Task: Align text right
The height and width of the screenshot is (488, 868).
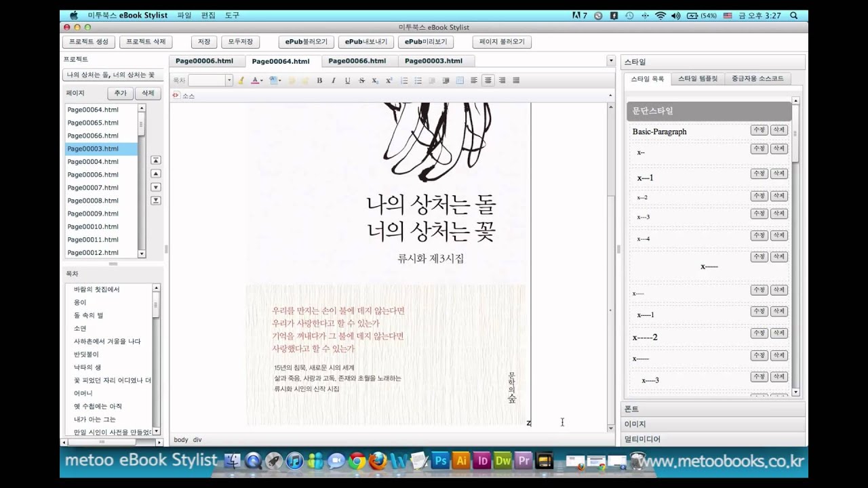Action: tap(502, 81)
